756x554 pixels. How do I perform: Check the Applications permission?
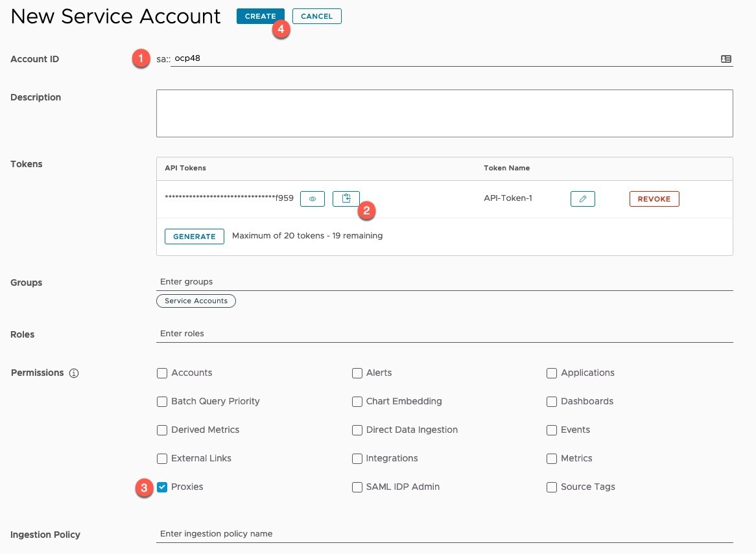tap(552, 373)
